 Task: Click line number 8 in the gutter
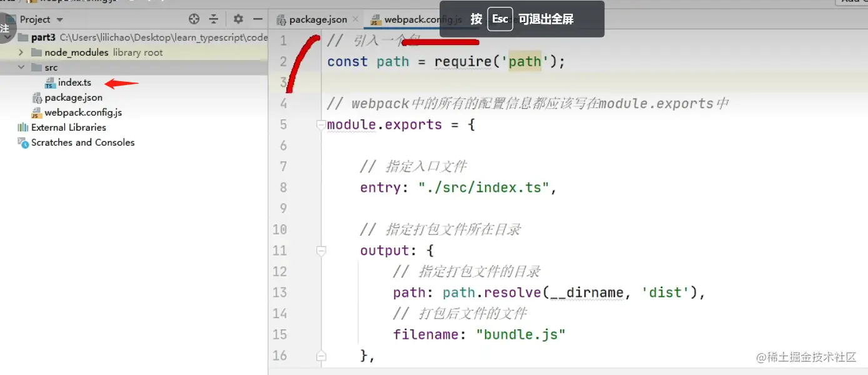pyautogui.click(x=283, y=187)
